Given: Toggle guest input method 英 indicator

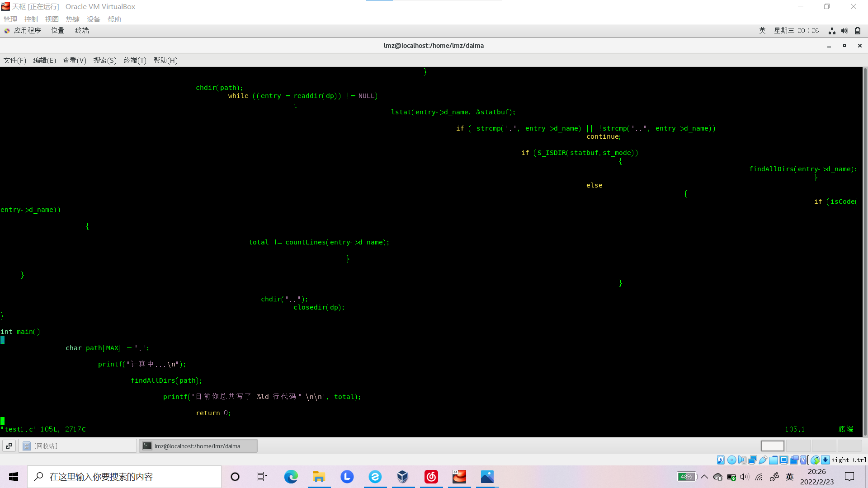Looking at the screenshot, I should tap(762, 30).
